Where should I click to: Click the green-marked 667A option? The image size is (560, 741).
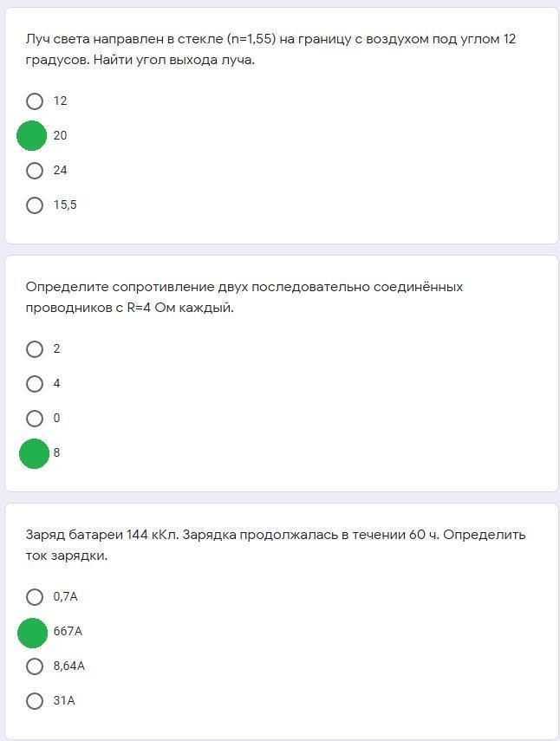click(x=32, y=633)
